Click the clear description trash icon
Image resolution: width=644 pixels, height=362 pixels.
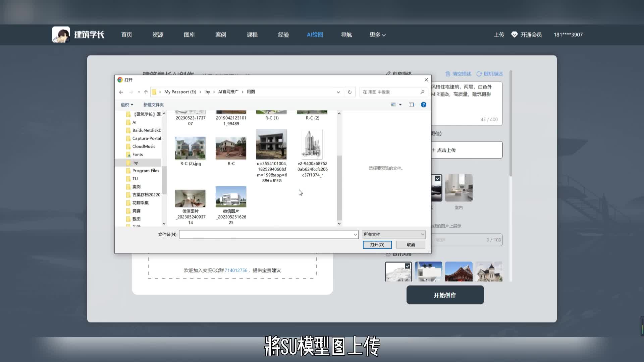(x=447, y=74)
